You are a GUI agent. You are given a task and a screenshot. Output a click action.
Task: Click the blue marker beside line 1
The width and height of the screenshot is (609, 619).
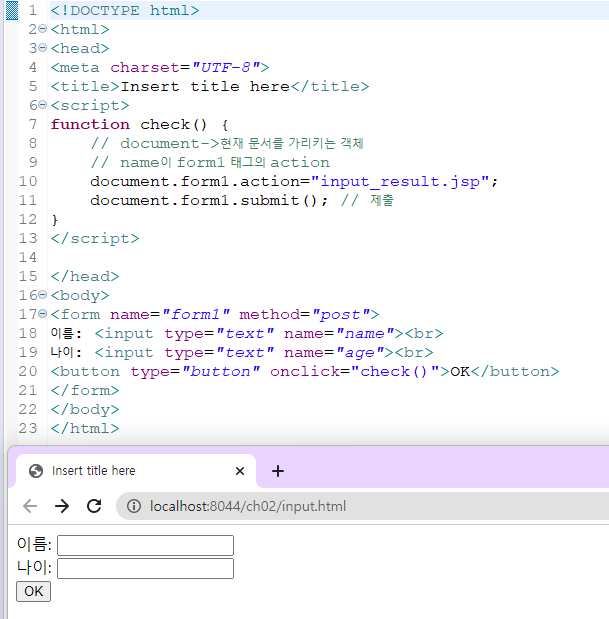point(12,10)
